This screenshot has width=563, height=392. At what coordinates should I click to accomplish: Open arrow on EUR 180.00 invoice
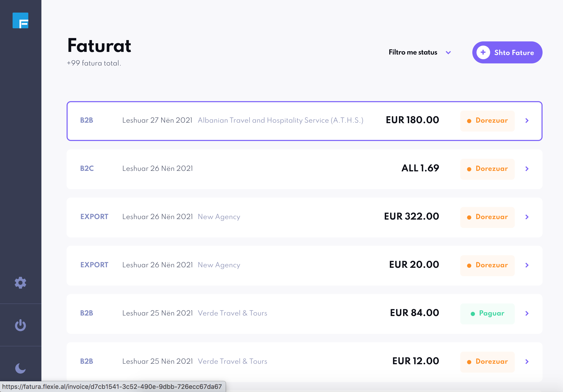click(x=527, y=121)
